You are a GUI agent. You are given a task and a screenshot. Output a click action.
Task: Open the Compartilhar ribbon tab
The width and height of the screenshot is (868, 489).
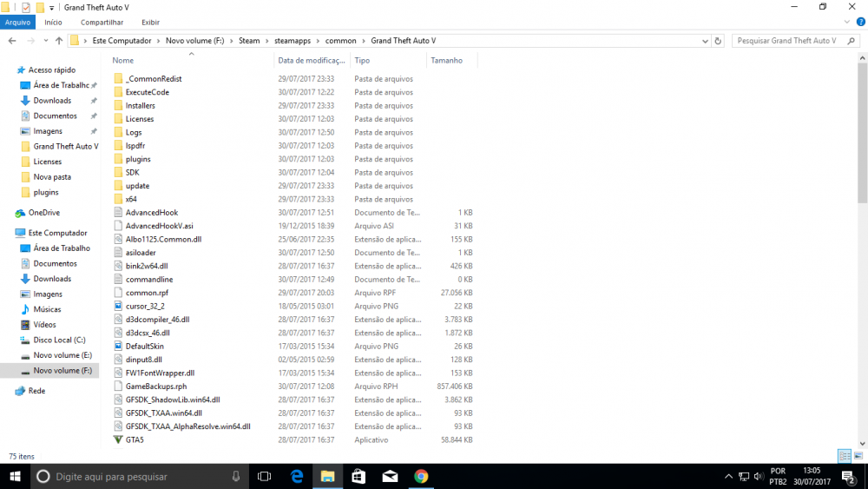[x=102, y=23]
